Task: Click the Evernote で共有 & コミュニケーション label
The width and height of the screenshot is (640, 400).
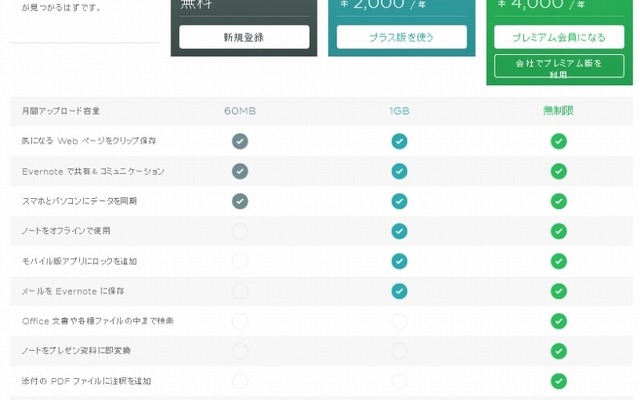Action: coord(93,171)
